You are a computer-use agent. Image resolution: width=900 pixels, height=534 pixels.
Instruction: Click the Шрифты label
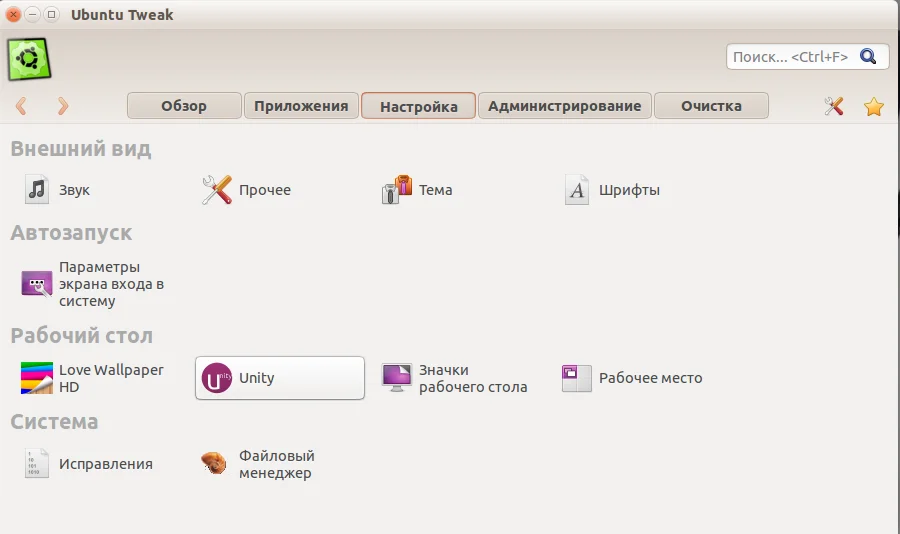[x=630, y=190]
